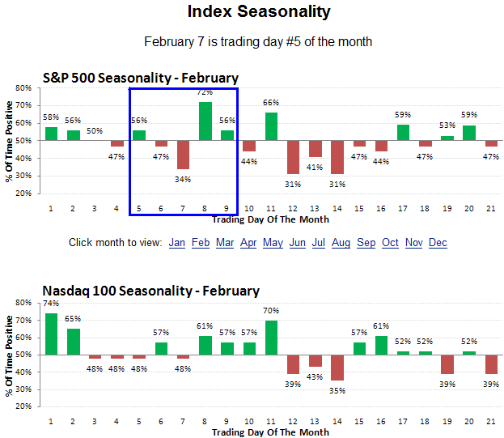504x438 pixels.
Task: Open the Nov seasonality link
Action: [414, 242]
